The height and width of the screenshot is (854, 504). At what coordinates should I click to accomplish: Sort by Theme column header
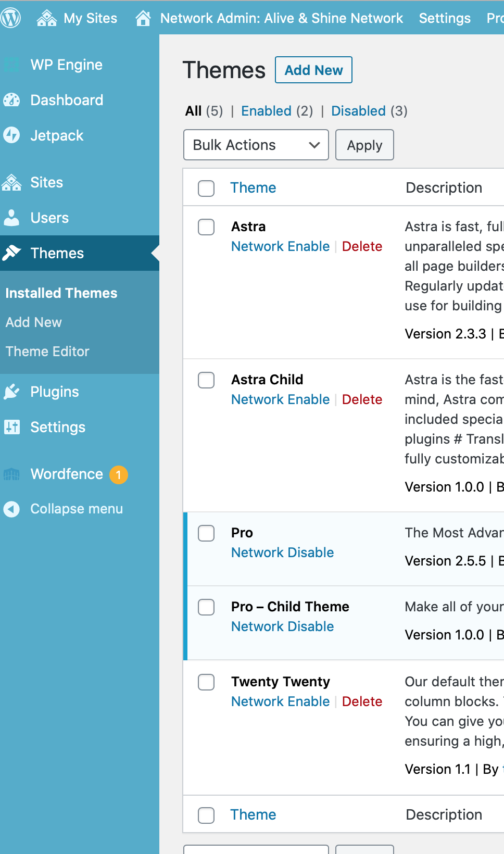click(253, 187)
